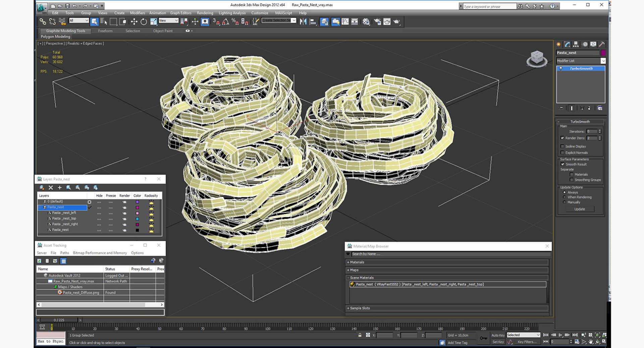Switch to the Object Paint ribbon tab

coord(163,31)
